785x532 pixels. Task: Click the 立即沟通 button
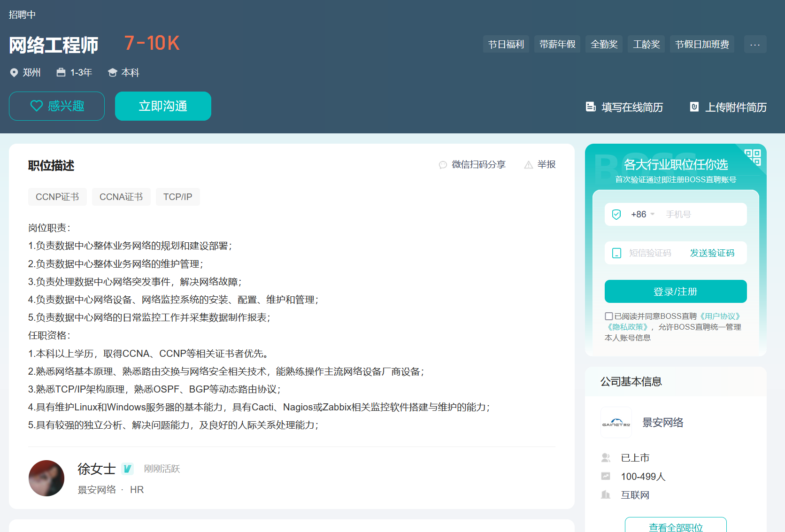pos(163,106)
